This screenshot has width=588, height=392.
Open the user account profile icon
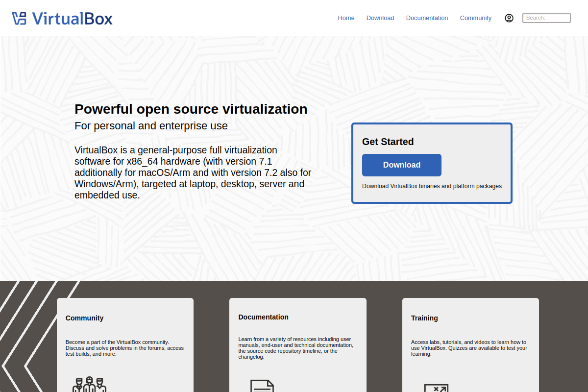(x=509, y=18)
